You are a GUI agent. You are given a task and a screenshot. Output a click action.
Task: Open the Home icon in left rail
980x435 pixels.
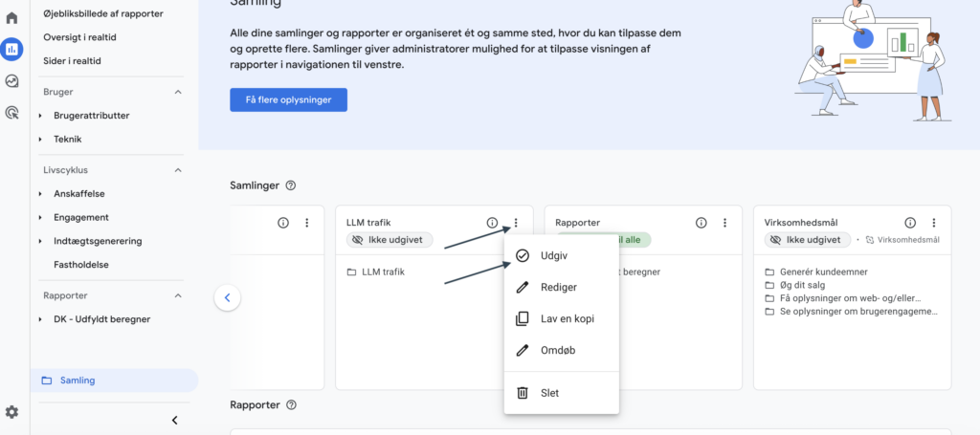point(12,18)
